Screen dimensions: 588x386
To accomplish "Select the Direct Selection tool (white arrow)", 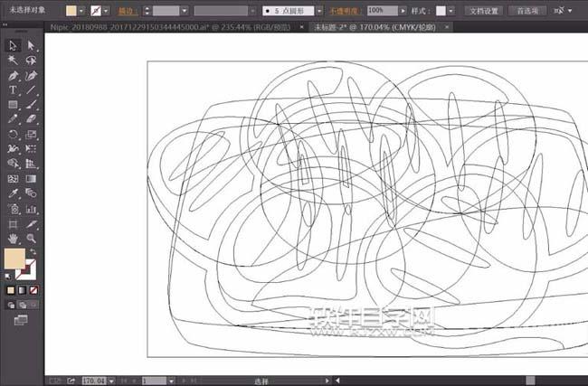I will pyautogui.click(x=31, y=46).
